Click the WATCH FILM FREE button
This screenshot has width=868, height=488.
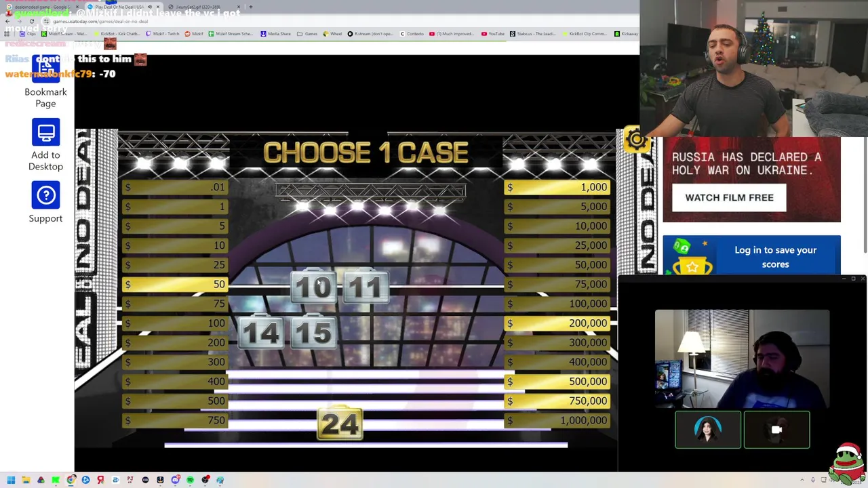click(729, 198)
